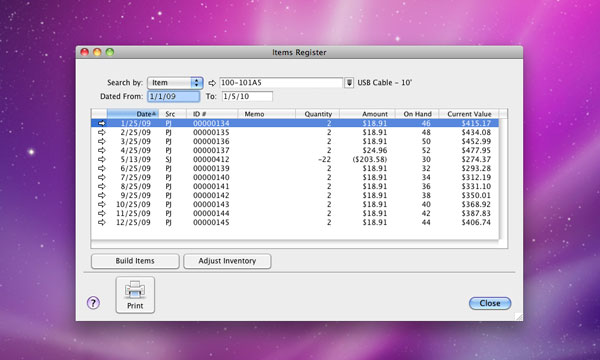Viewport: 600px width, 360px height.
Task: Close the Items Register with Close button
Action: pyautogui.click(x=490, y=303)
